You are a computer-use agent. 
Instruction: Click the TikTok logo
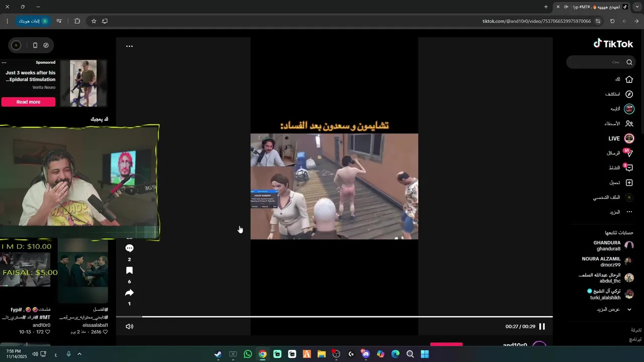click(613, 44)
